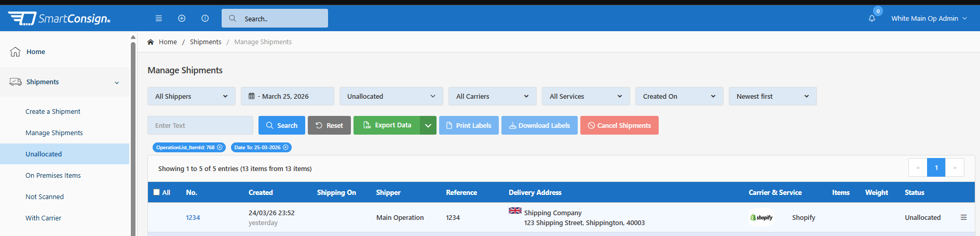Sort by the Carrier & Service column header
This screenshot has width=980, height=236.
pos(775,192)
